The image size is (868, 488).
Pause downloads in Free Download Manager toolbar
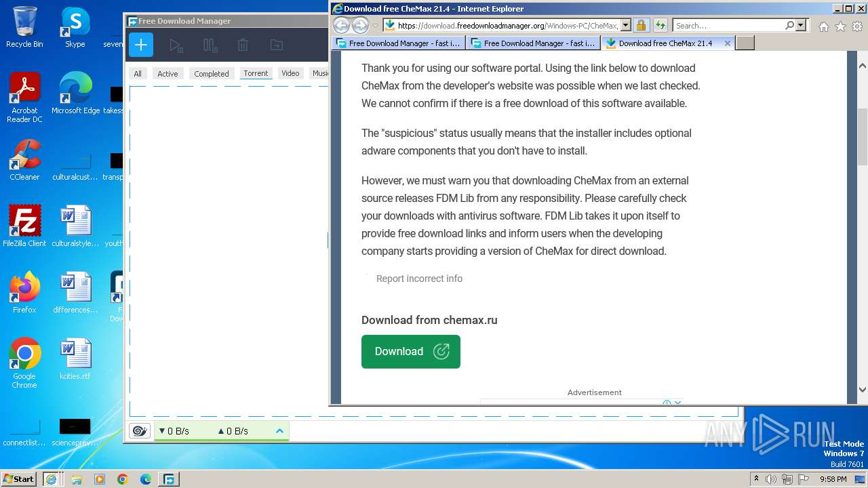click(x=210, y=45)
